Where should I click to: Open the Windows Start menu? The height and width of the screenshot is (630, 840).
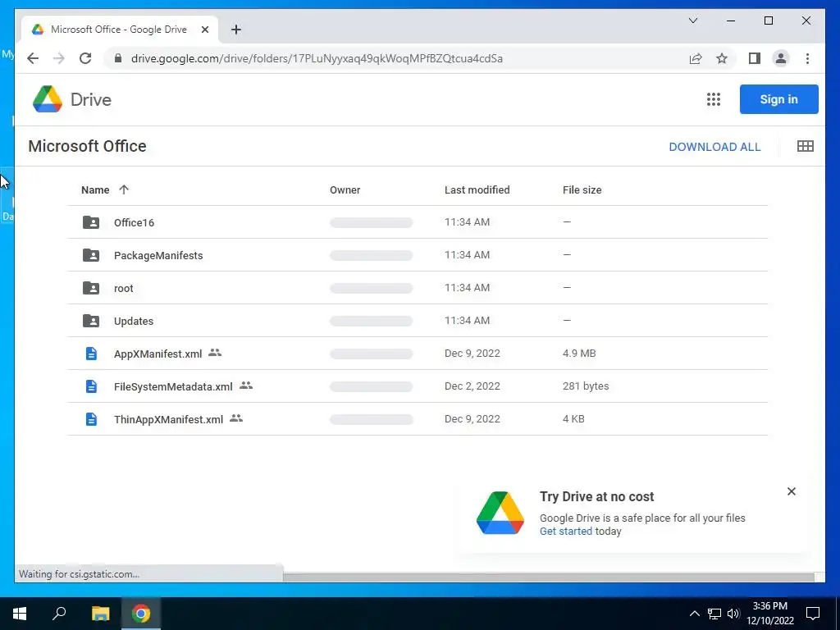coord(20,614)
